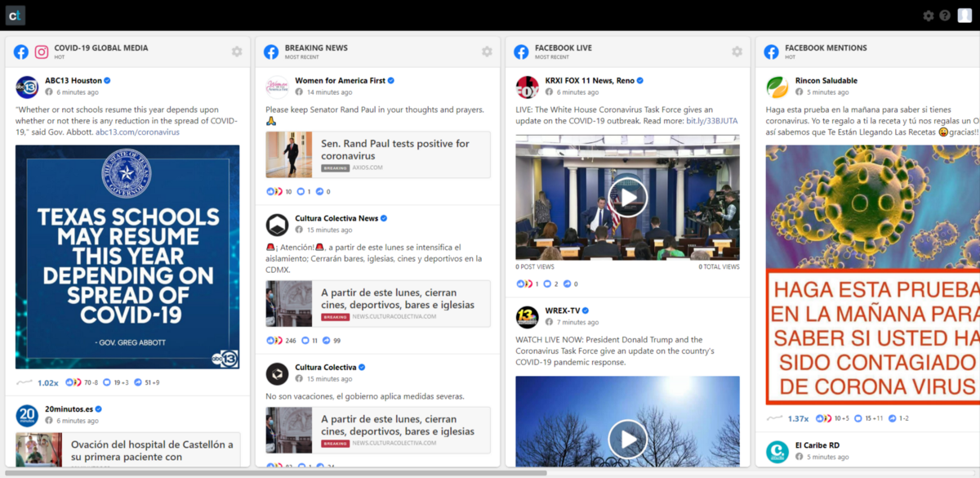Click Facebook icon in Breaking News header
The width and height of the screenshot is (980, 478).
click(x=271, y=52)
